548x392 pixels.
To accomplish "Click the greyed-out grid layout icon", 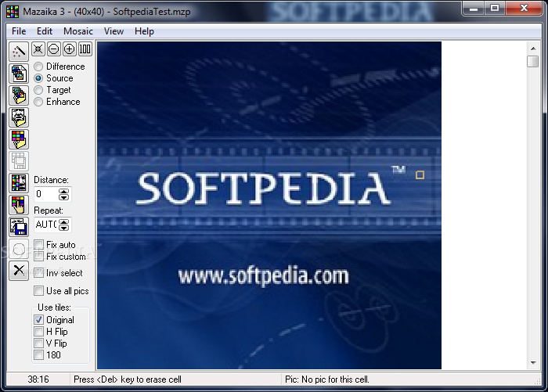I will point(19,161).
